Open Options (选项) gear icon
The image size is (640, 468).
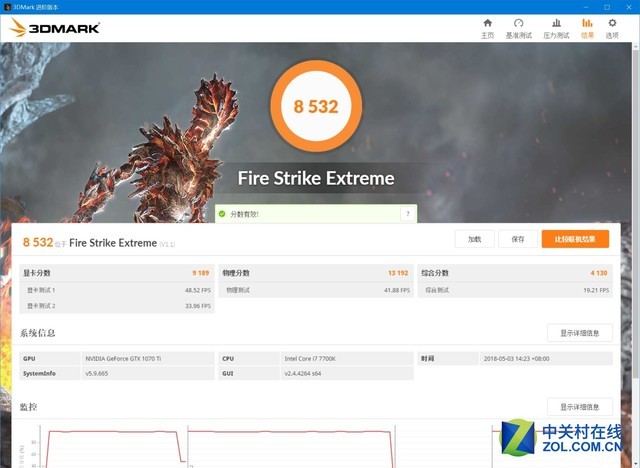click(613, 27)
